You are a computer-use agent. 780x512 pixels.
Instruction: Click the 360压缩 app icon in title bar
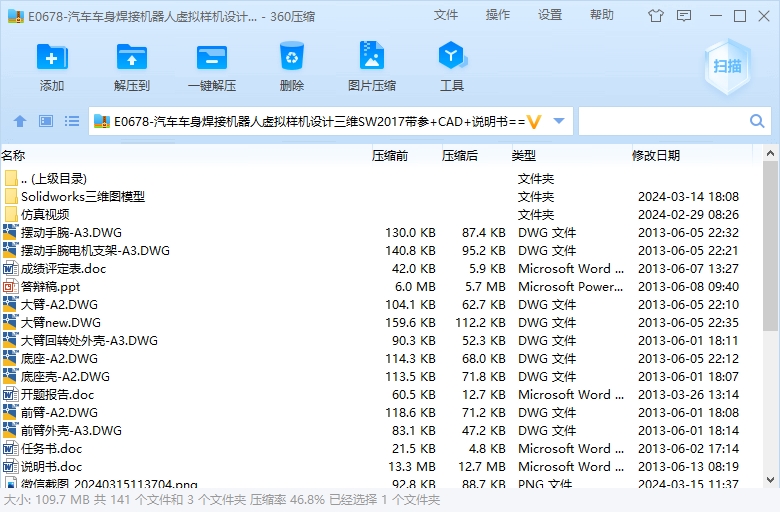[x=16, y=16]
